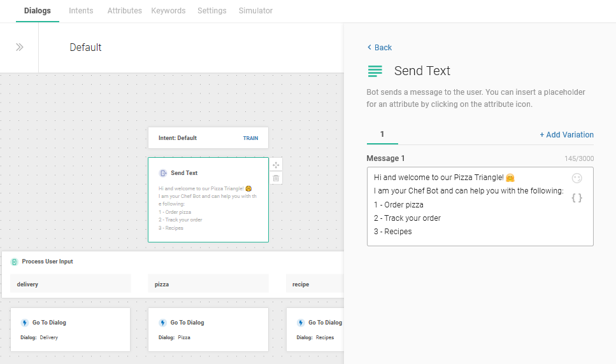This screenshot has height=364, width=616.
Task: Expand the collapsed sidebar with double chevron
Action: tap(20, 47)
